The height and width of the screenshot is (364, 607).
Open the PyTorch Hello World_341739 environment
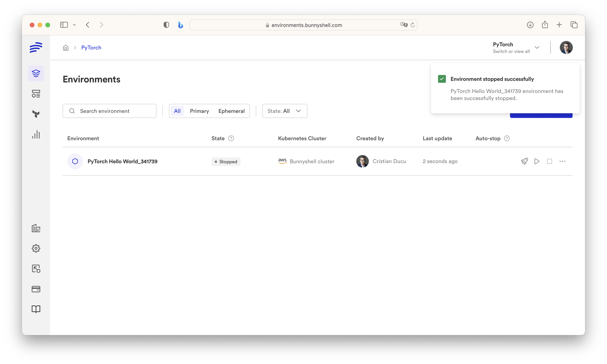coord(122,161)
